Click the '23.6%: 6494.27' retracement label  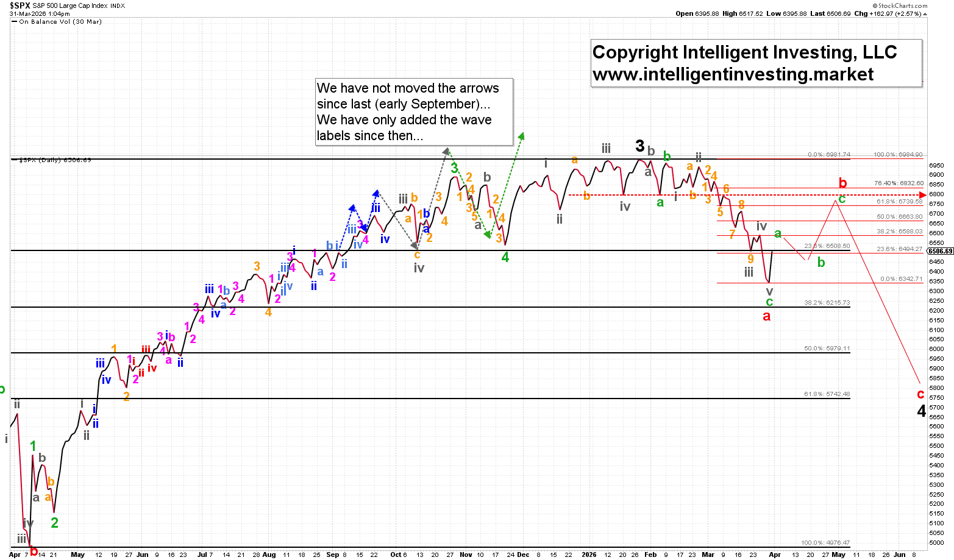pos(900,249)
